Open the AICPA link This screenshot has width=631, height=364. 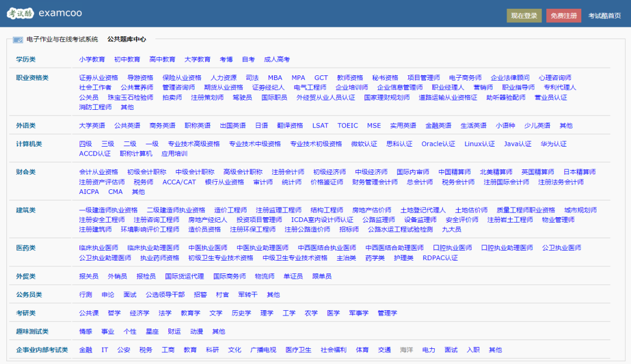tap(89, 192)
